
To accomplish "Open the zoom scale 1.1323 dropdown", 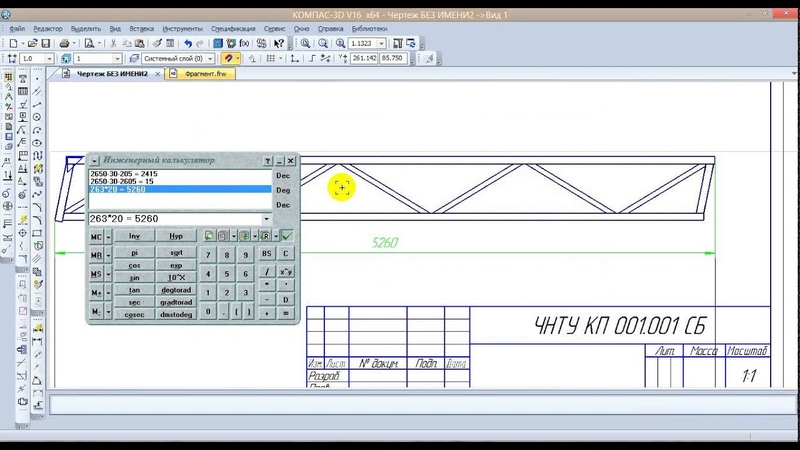I will [381, 44].
